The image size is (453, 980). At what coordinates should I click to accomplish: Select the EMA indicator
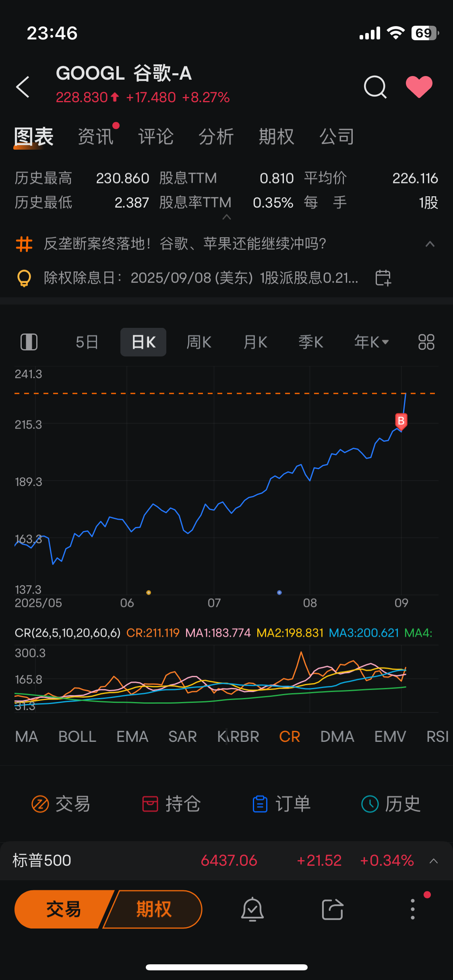[132, 737]
